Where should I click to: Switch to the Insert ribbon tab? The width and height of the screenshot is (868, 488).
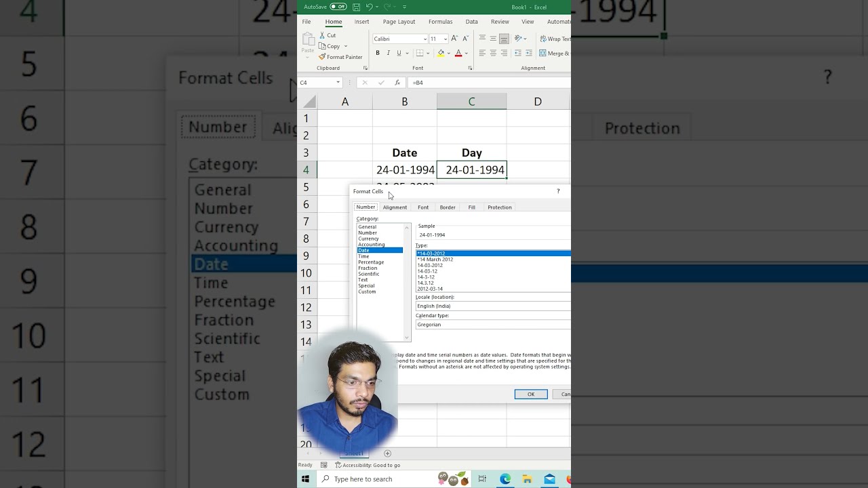click(x=362, y=22)
